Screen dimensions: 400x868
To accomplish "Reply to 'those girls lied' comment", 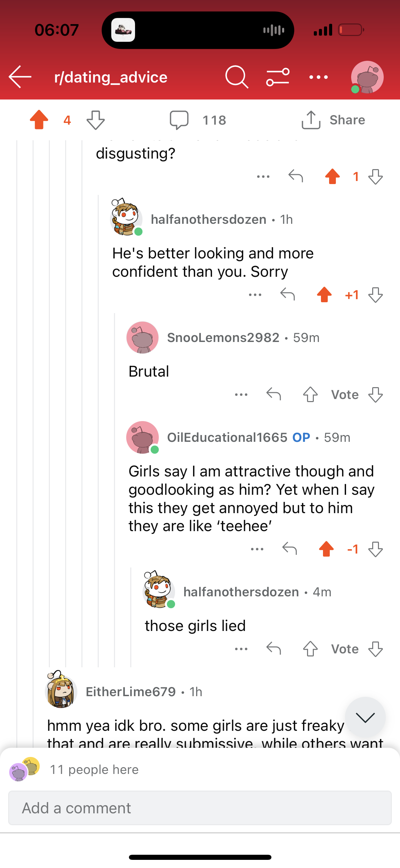I will point(274,649).
